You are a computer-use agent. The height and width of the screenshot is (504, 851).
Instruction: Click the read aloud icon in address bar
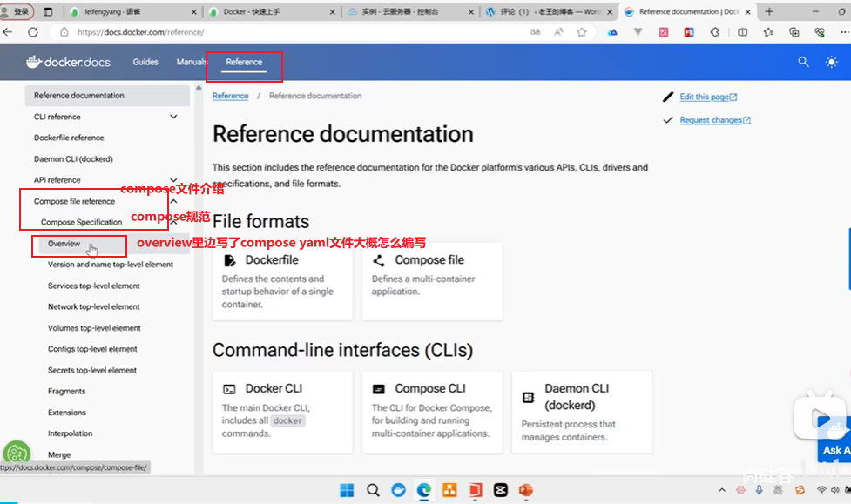(x=558, y=32)
